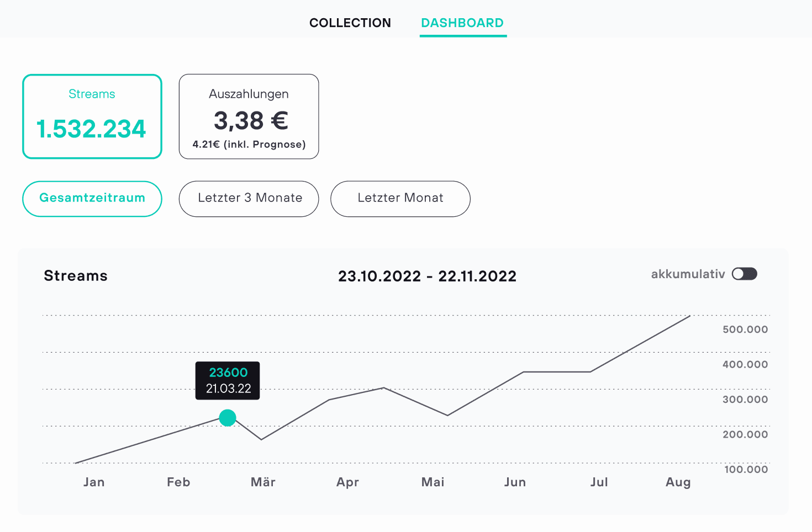Choose the Letzter 3 Monate filter
Image resolution: width=812 pixels, height=532 pixels.
pyautogui.click(x=249, y=199)
